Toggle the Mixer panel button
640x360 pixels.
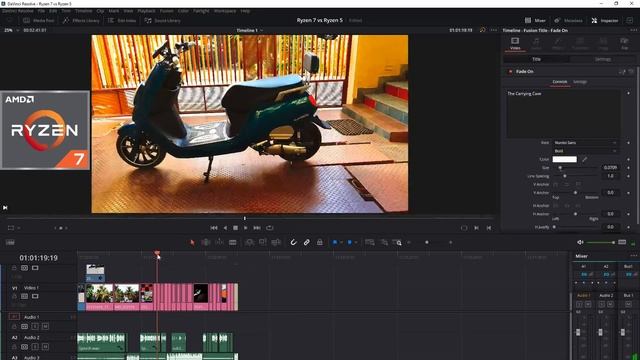(x=535, y=20)
